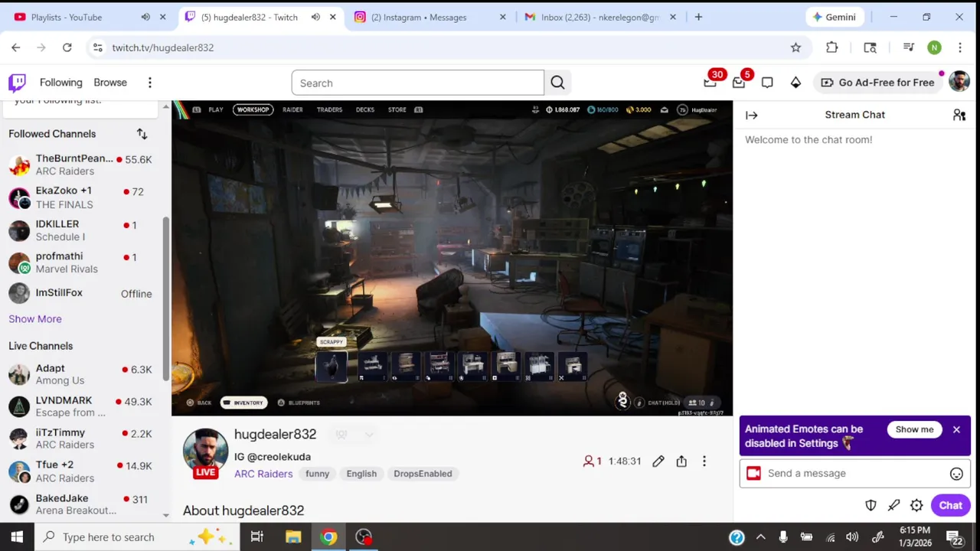Switch to the Gmail Inbox tab
Image resolution: width=980 pixels, height=551 pixels.
[600, 17]
